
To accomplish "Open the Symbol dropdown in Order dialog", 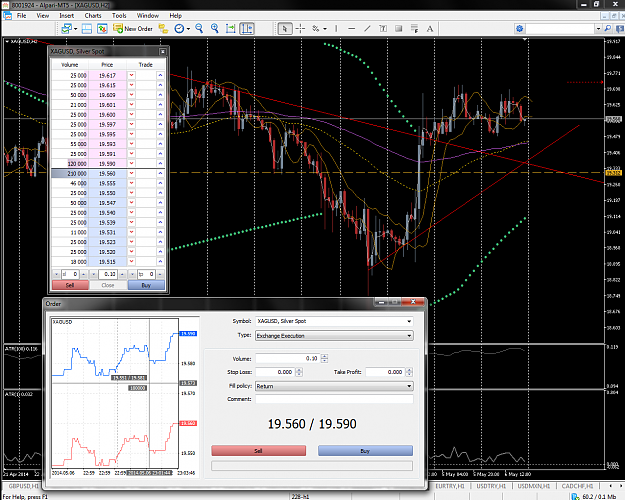I will (x=409, y=321).
